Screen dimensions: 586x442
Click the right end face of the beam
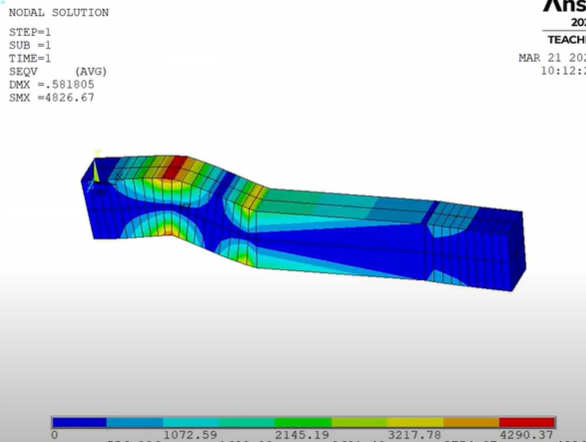coord(519,250)
